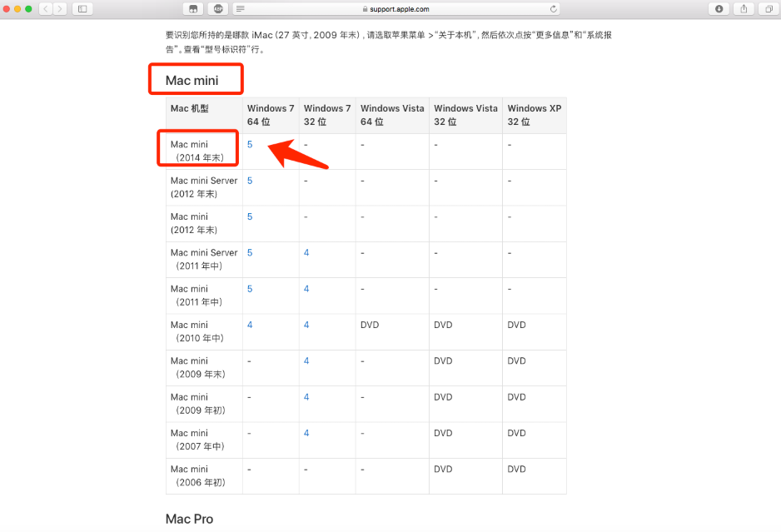This screenshot has height=532, width=781.
Task: Share this support page
Action: (744, 8)
